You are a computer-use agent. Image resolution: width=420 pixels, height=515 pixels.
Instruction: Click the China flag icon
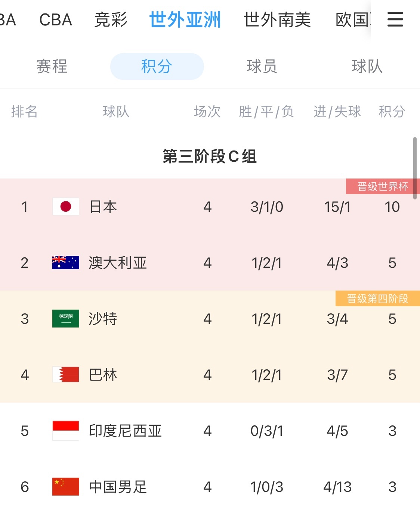[65, 487]
